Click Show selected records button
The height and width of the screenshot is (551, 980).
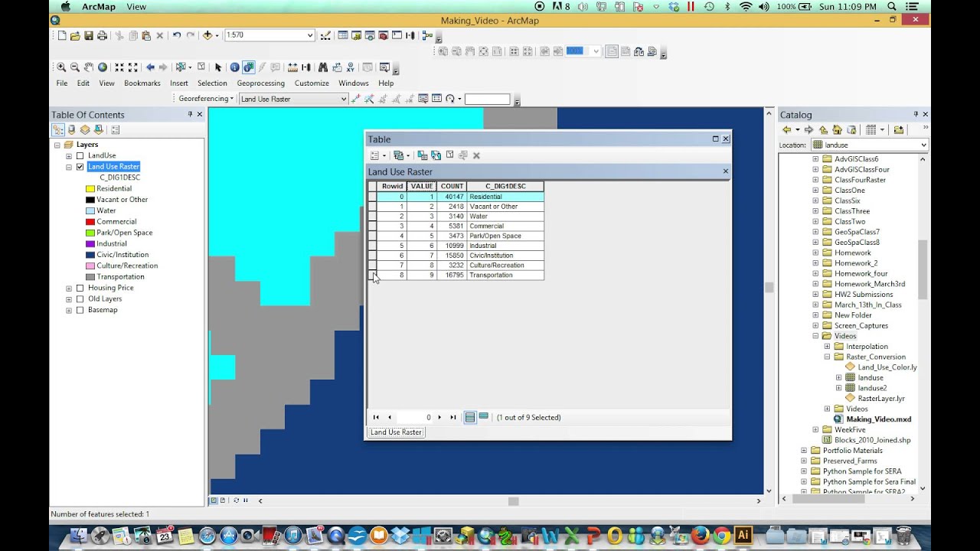click(x=483, y=417)
